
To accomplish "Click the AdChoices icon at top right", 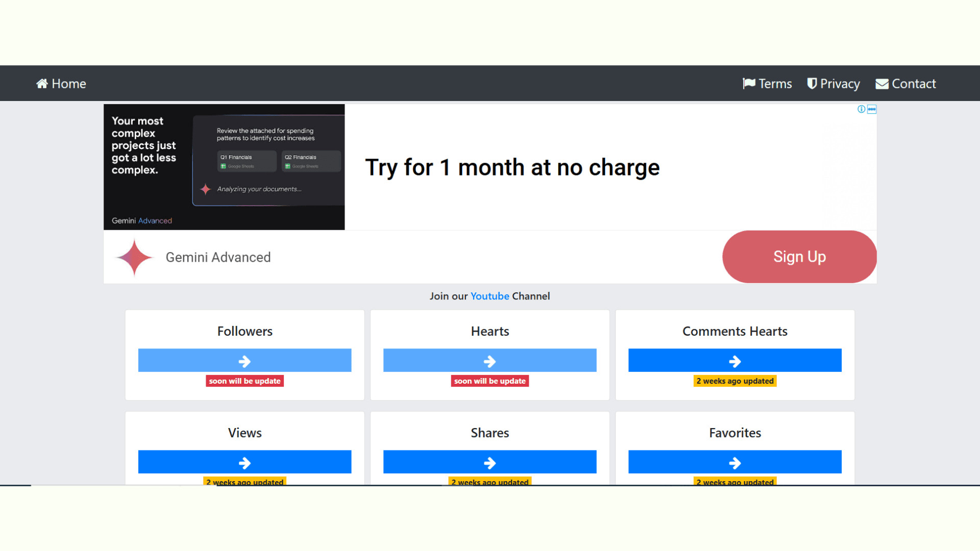I will click(872, 109).
